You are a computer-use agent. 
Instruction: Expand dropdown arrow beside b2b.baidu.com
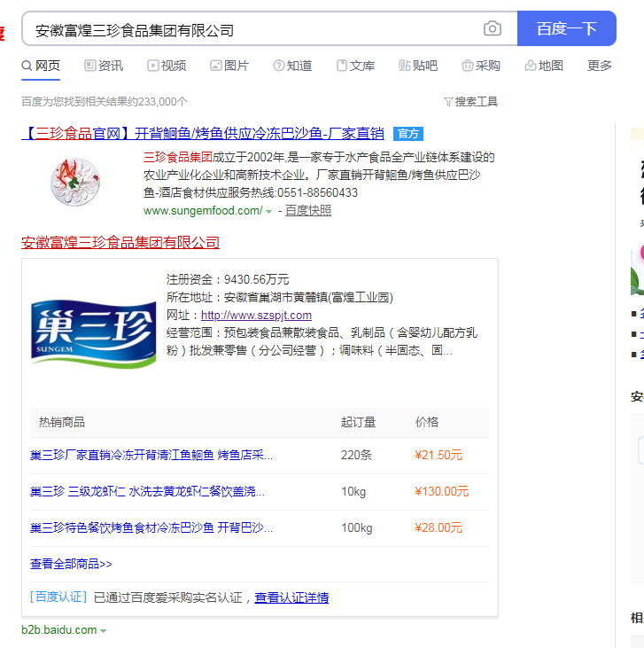[x=104, y=631]
